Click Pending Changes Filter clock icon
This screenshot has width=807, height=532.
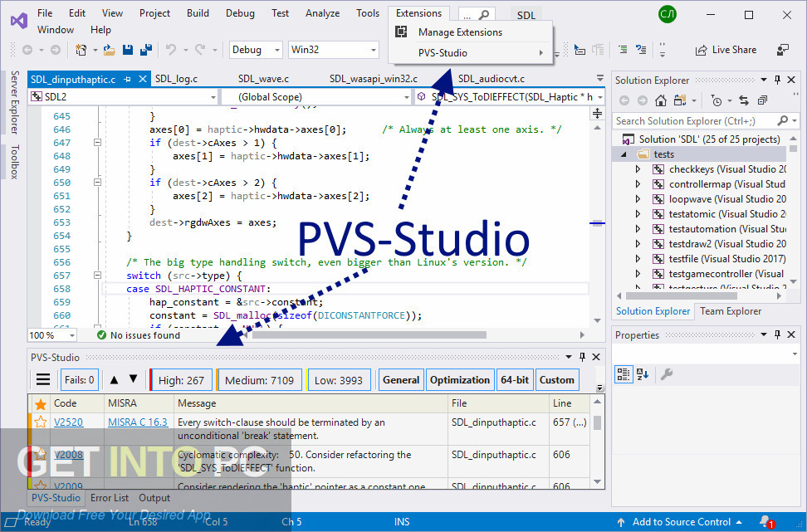(717, 100)
